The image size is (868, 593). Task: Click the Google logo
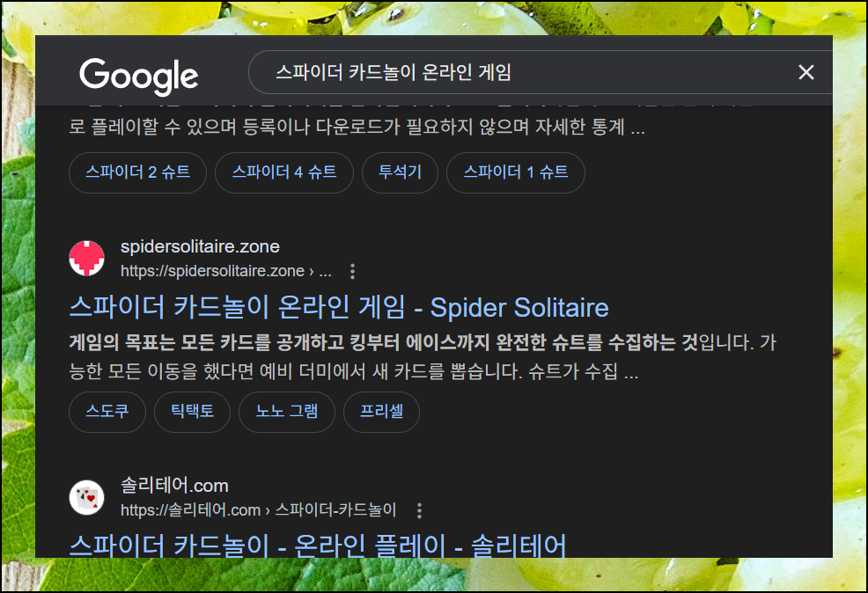[x=139, y=76]
